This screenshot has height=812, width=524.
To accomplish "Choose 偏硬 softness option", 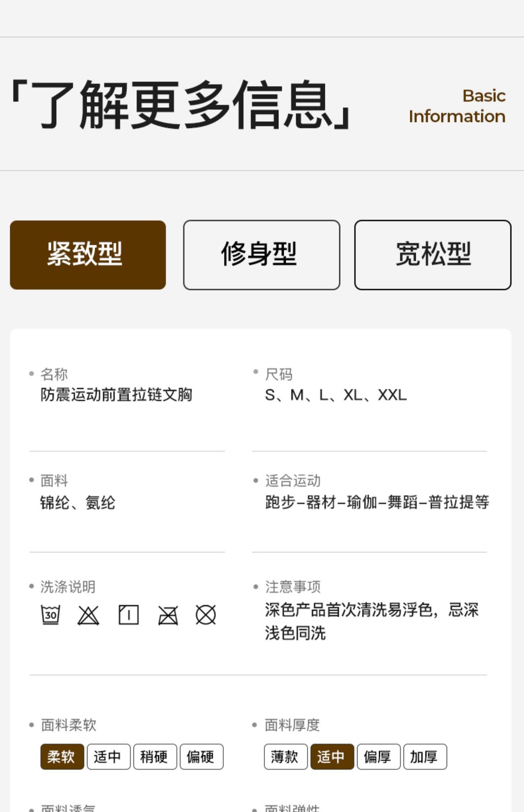I will [202, 757].
